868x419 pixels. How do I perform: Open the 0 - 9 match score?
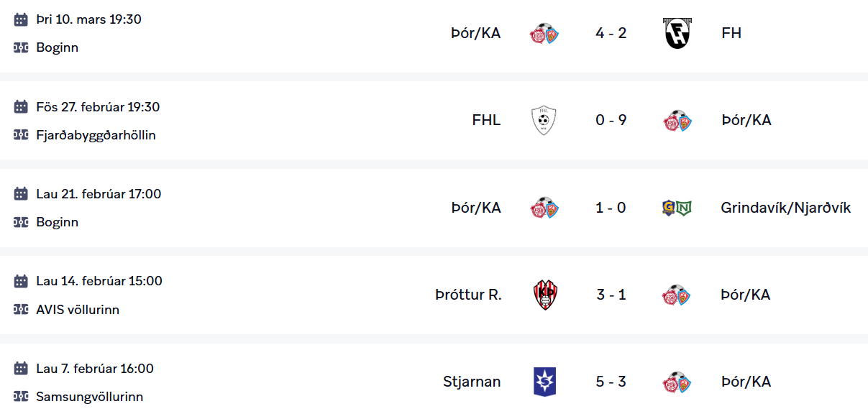coord(611,120)
